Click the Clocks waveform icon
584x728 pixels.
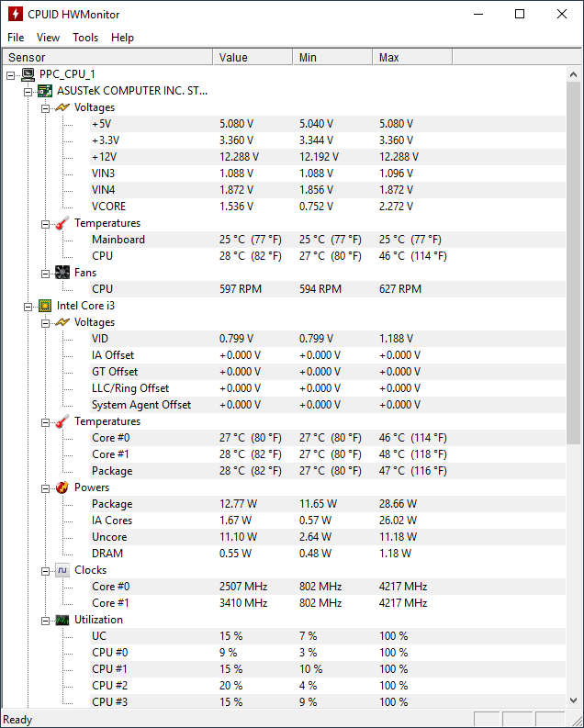coord(62,570)
